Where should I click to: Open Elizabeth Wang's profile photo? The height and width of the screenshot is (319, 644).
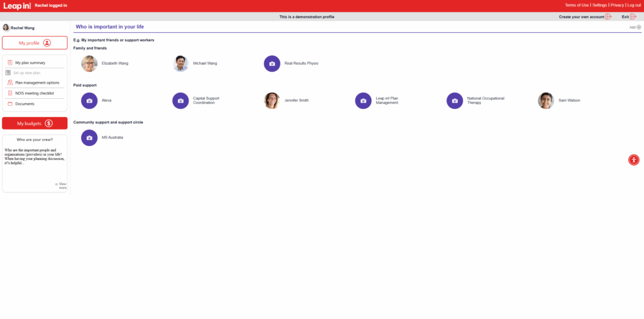89,64
